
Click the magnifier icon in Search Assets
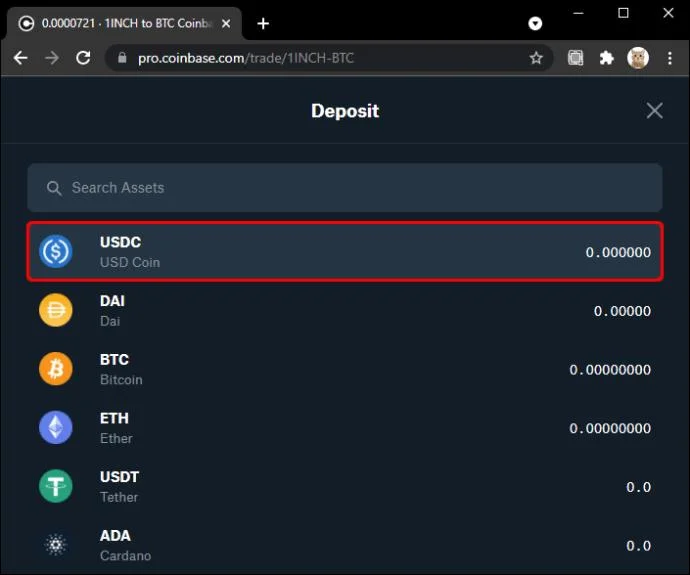point(54,188)
